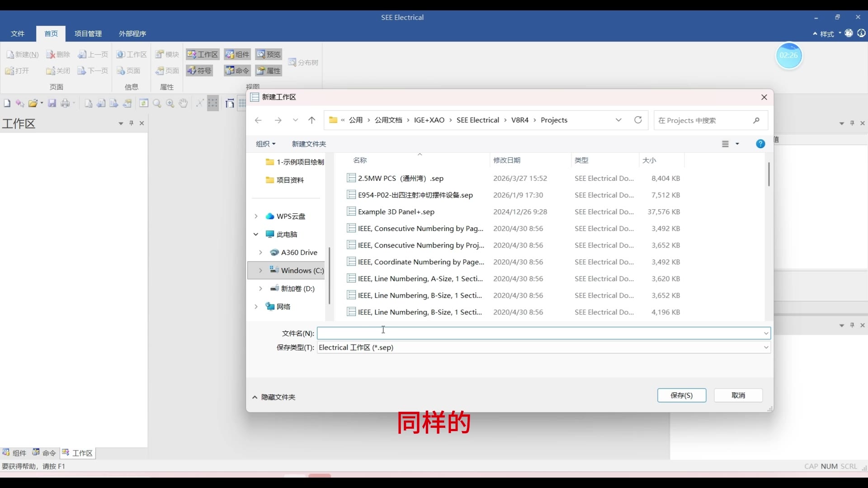
Task: Switch to the 外部程序 ribbon tab
Action: coord(132,33)
